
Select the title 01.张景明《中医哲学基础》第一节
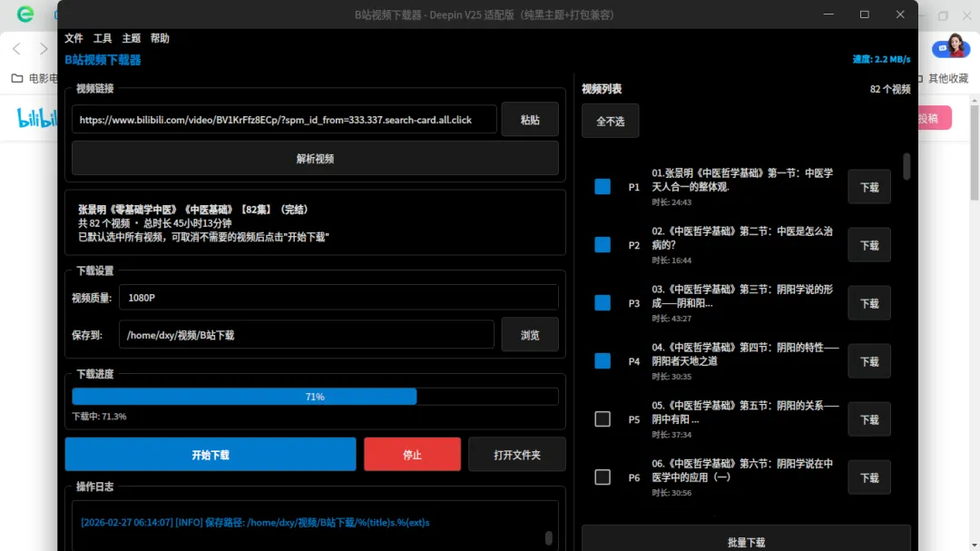(742, 180)
